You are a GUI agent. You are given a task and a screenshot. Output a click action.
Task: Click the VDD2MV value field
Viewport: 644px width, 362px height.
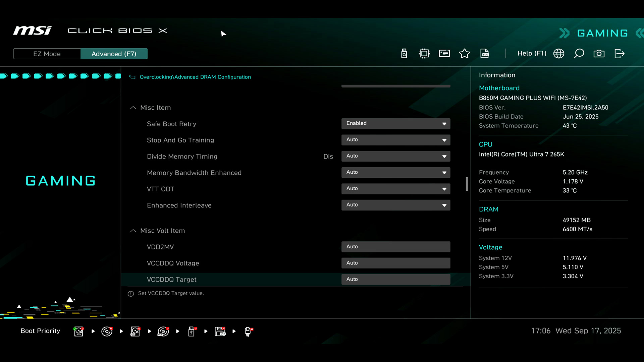[x=395, y=247]
